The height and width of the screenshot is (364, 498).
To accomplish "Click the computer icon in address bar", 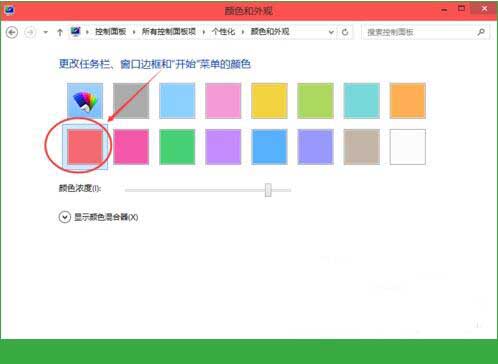I will pos(76,32).
